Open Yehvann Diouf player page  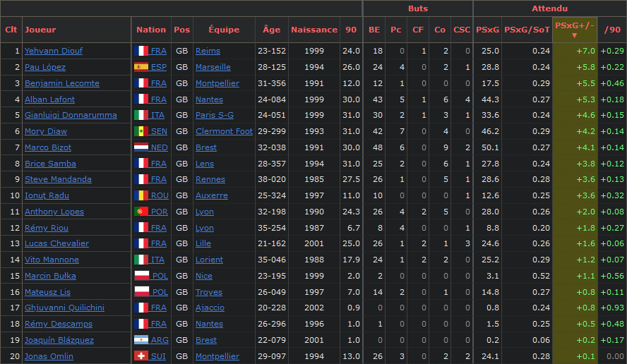pyautogui.click(x=54, y=51)
